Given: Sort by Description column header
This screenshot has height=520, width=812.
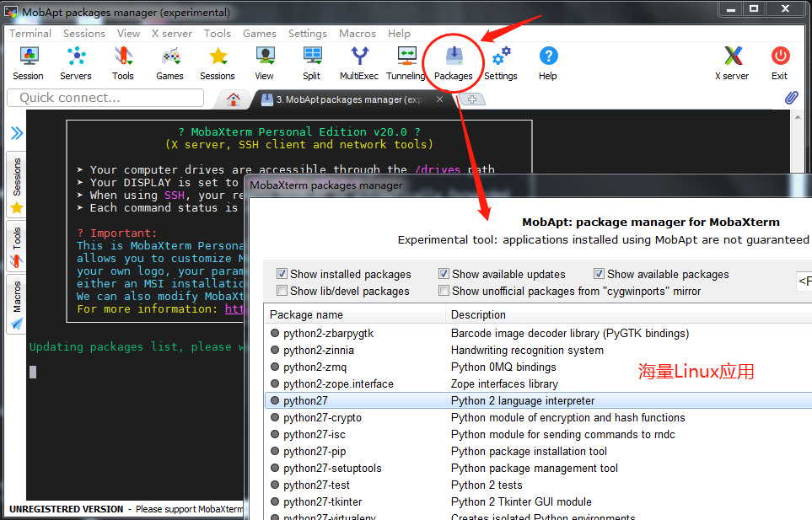Looking at the screenshot, I should click(629, 314).
